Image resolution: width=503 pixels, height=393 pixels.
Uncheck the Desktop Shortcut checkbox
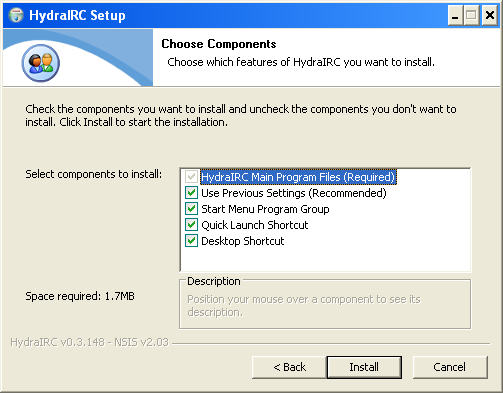pyautogui.click(x=191, y=241)
